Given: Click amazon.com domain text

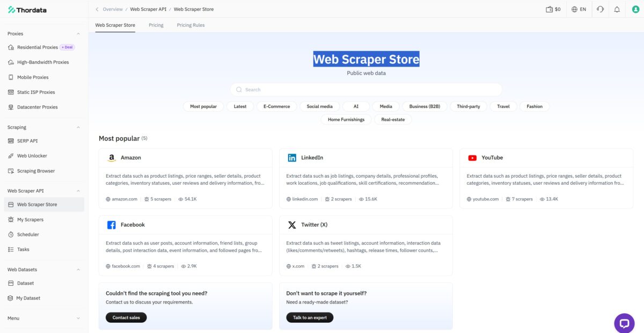Looking at the screenshot, I should [x=125, y=199].
